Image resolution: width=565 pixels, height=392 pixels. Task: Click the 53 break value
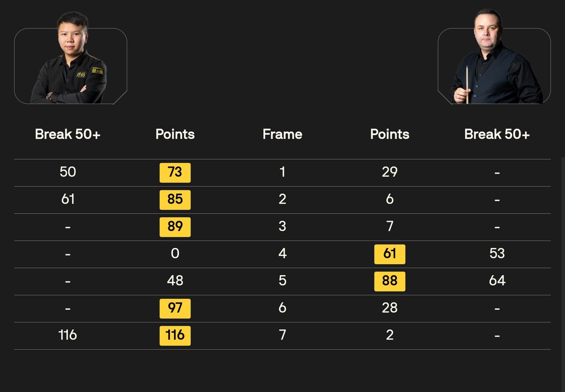coord(497,254)
